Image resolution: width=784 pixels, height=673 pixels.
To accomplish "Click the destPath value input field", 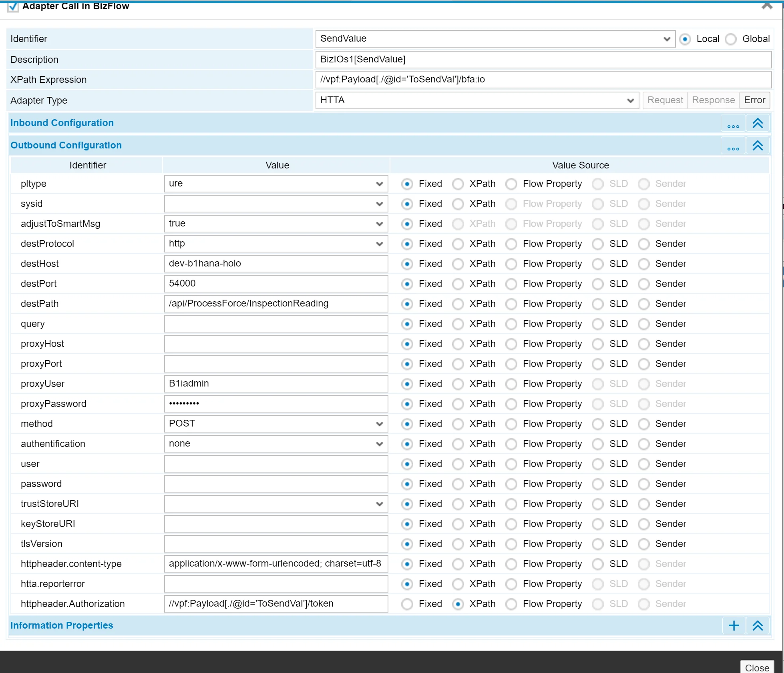I will 275,304.
